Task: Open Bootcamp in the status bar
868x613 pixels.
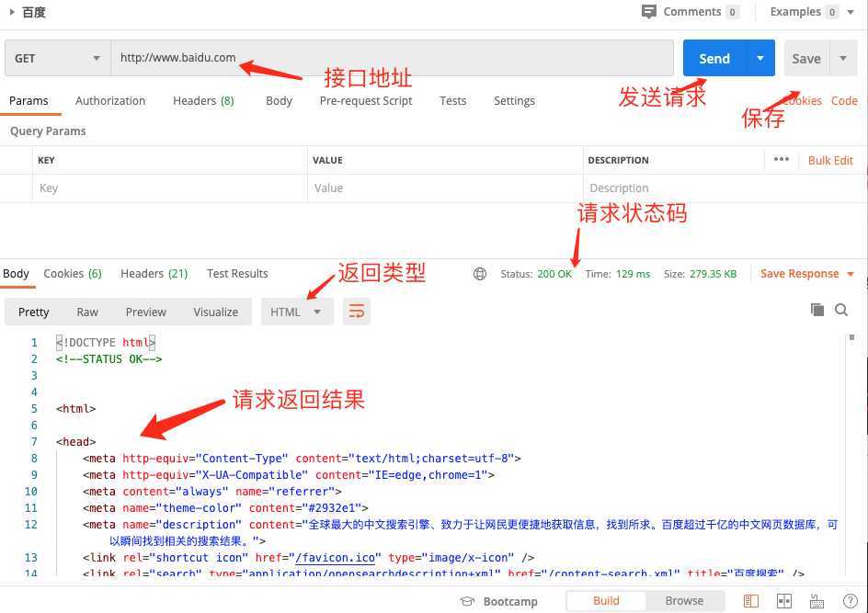Action: coord(499,601)
